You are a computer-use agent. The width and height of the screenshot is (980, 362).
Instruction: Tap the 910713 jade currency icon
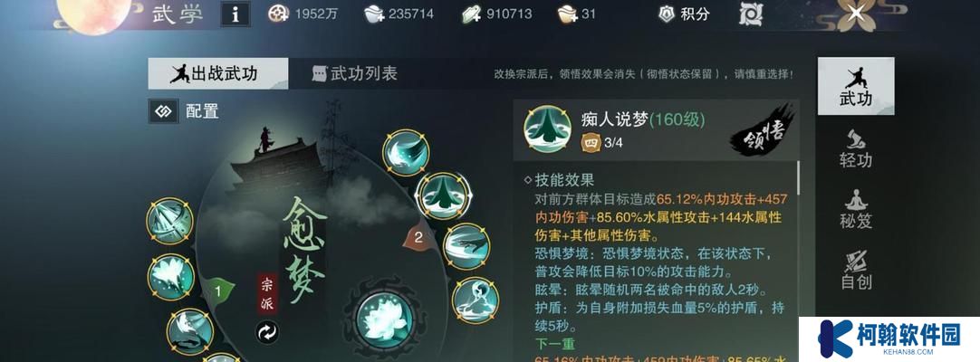472,14
